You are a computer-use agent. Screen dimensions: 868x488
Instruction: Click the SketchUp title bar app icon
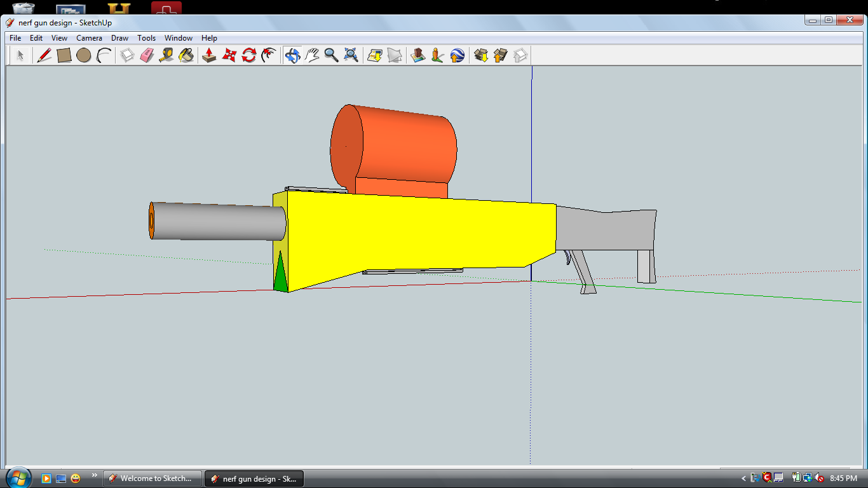[10, 22]
